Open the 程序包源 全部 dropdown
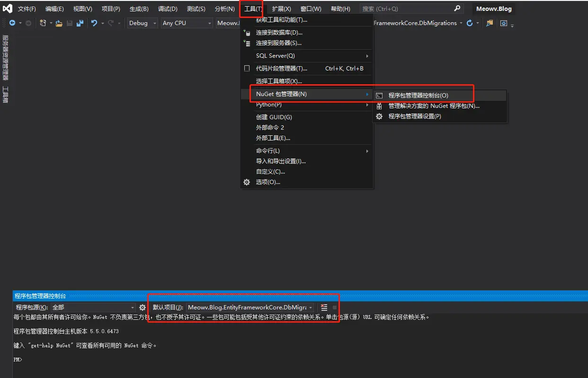Screen dimensions: 588x378 tap(93, 308)
